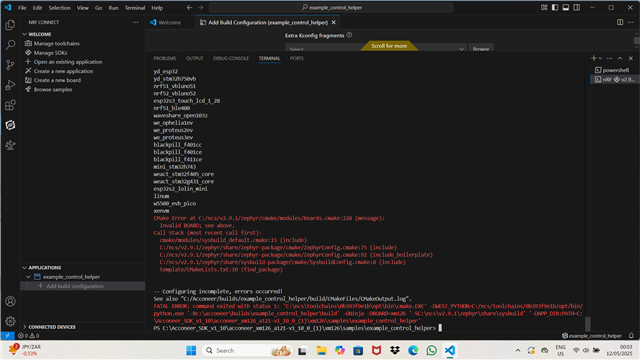Image resolution: width=640 pixels, height=360 pixels.
Task: Maximize the terminal panel size
Action: pyautogui.click(x=620, y=58)
